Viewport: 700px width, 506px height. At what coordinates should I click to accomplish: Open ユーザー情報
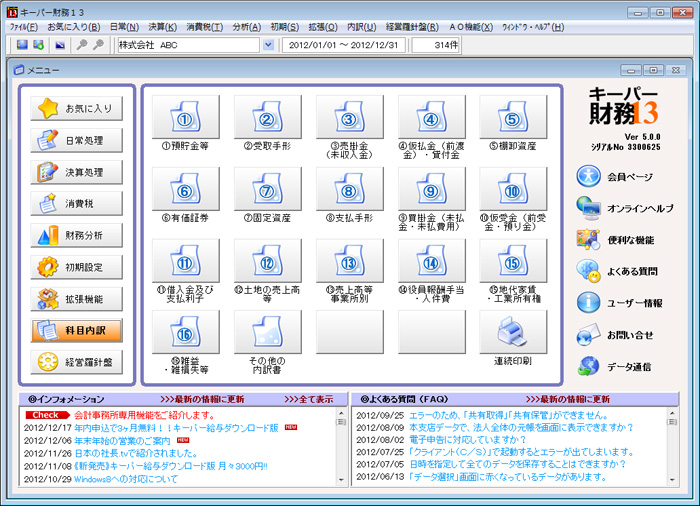point(620,303)
